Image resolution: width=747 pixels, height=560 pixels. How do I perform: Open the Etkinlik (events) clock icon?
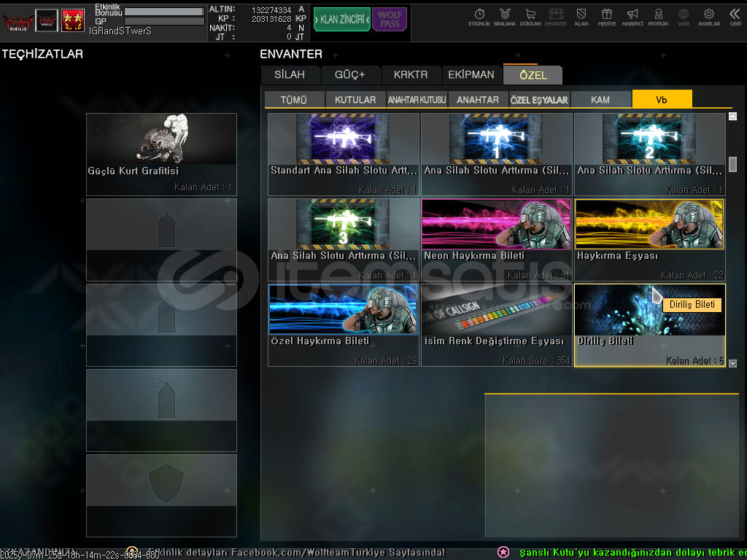click(479, 17)
